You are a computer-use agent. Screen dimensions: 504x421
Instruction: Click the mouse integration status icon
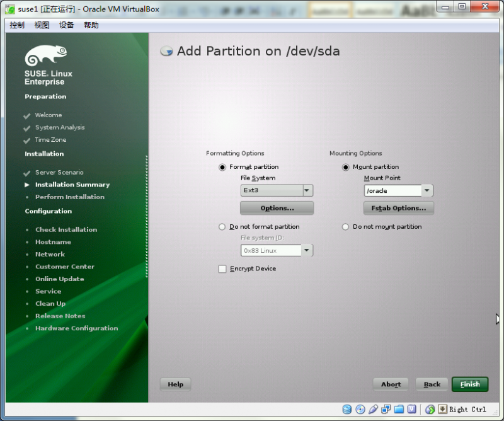[430, 409]
